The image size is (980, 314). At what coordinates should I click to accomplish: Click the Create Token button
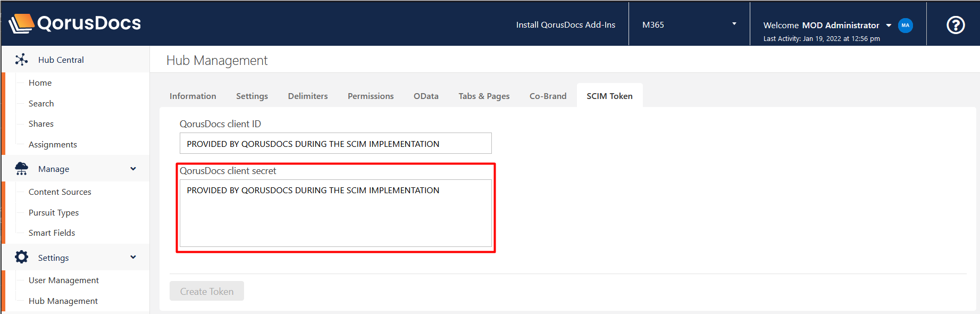tap(207, 291)
